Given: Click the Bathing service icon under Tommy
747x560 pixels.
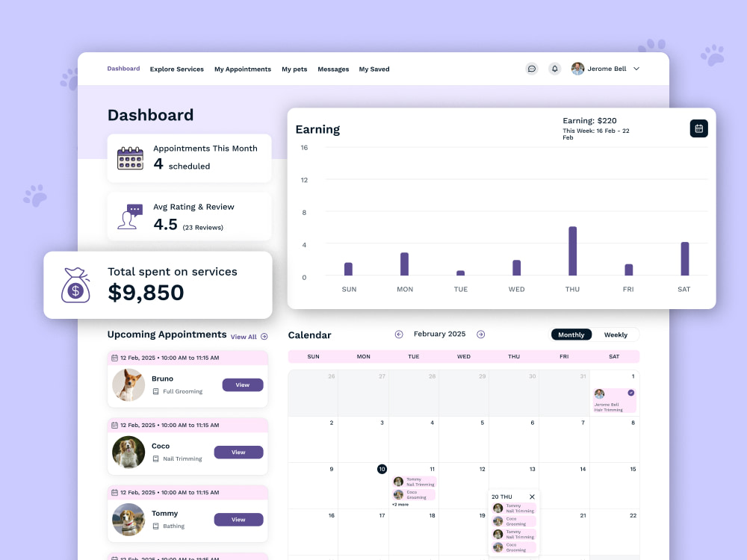Looking at the screenshot, I should pos(156,526).
